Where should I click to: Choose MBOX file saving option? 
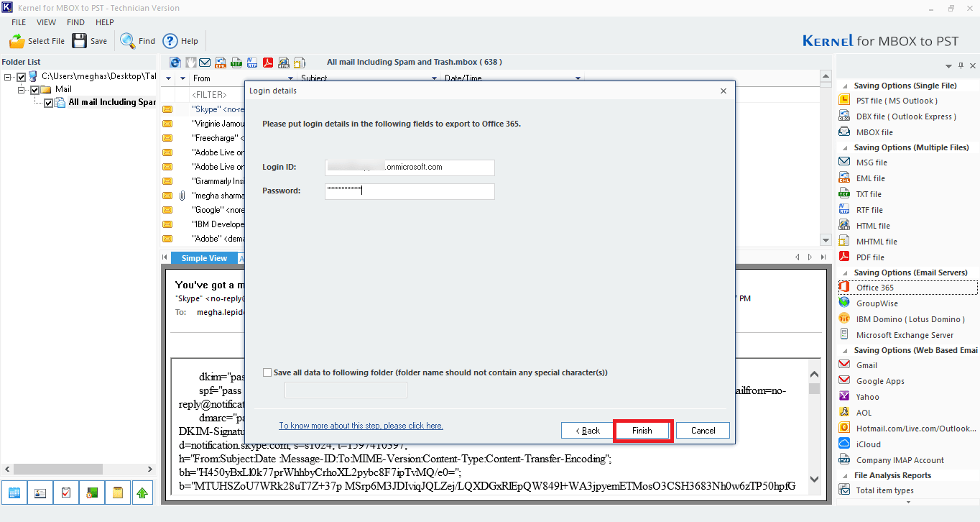pos(874,132)
